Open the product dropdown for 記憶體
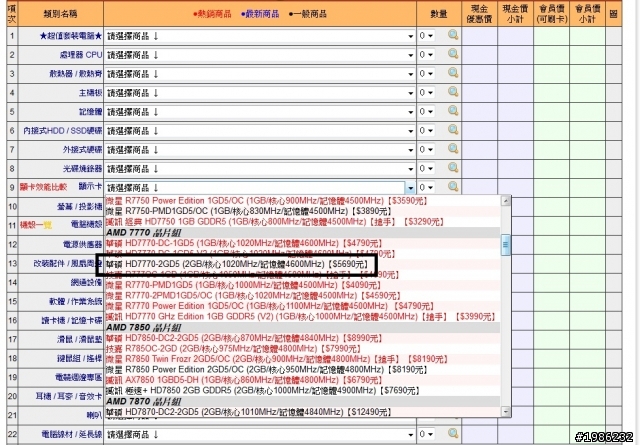 click(260, 112)
